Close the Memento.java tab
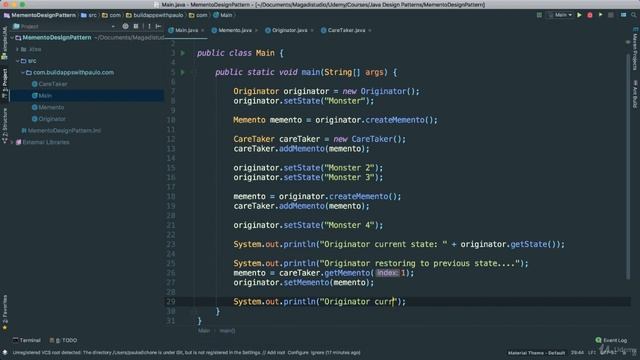The image size is (640, 360). [256, 30]
